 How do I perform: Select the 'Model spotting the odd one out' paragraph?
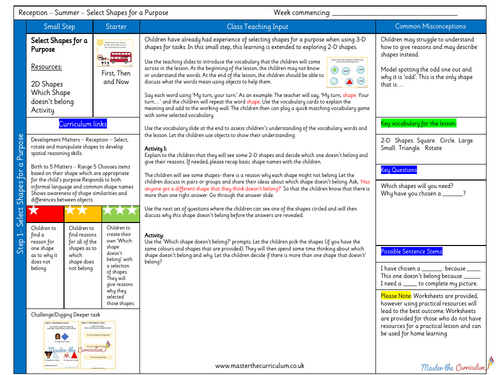point(426,77)
